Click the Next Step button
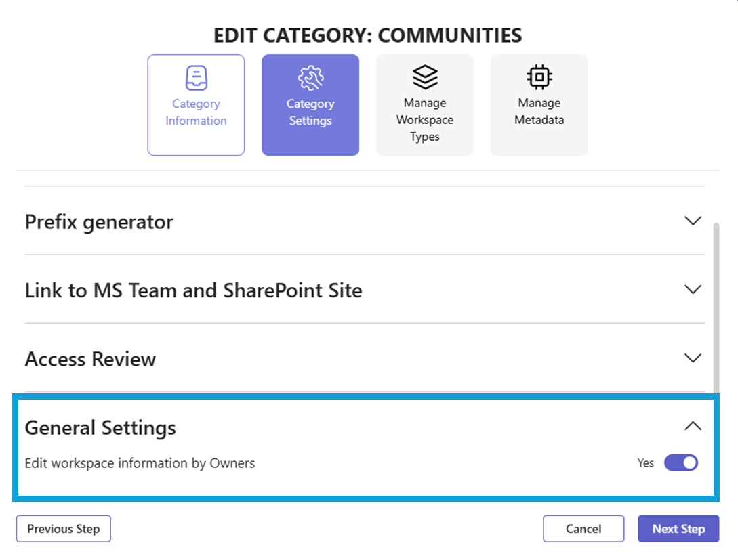 678,528
